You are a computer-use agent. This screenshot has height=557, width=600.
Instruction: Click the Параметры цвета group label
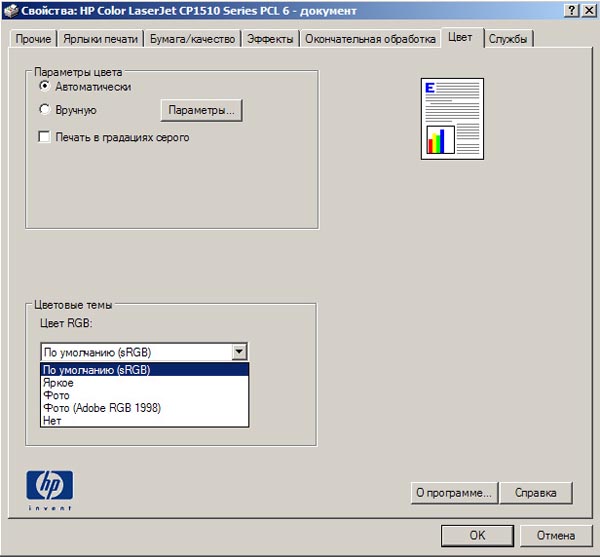pos(78,72)
